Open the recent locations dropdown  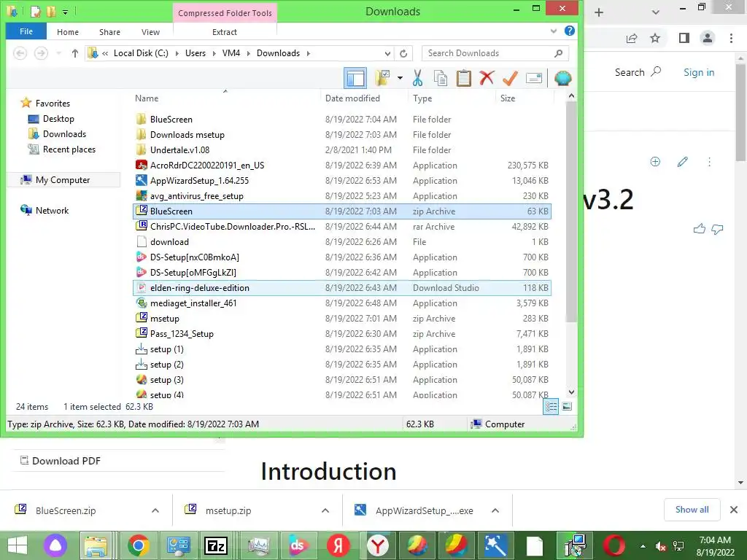[x=58, y=53]
